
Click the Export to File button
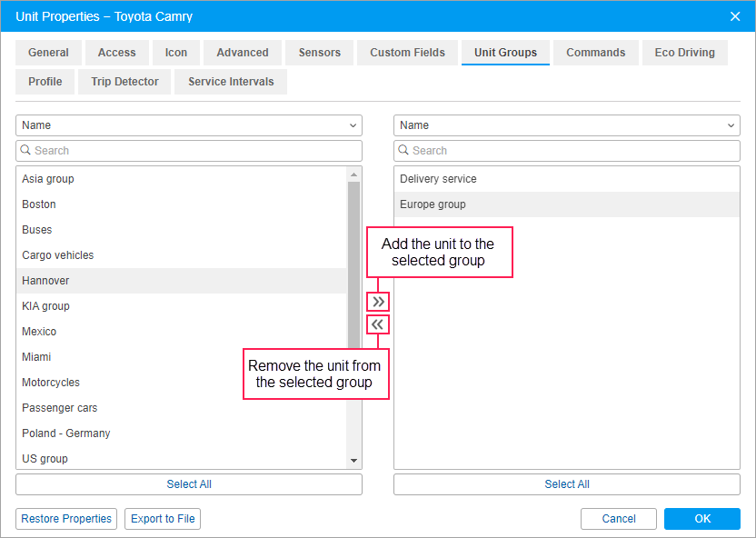click(163, 519)
